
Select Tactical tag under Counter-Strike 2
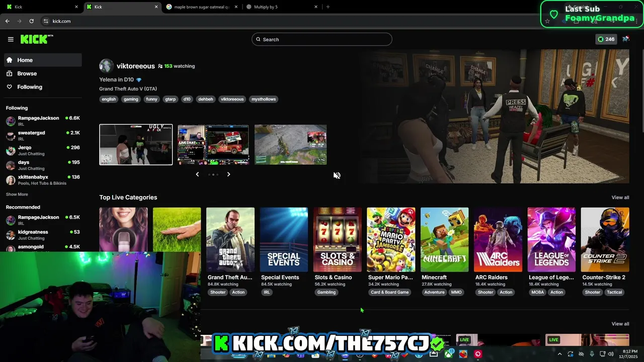[x=614, y=292]
